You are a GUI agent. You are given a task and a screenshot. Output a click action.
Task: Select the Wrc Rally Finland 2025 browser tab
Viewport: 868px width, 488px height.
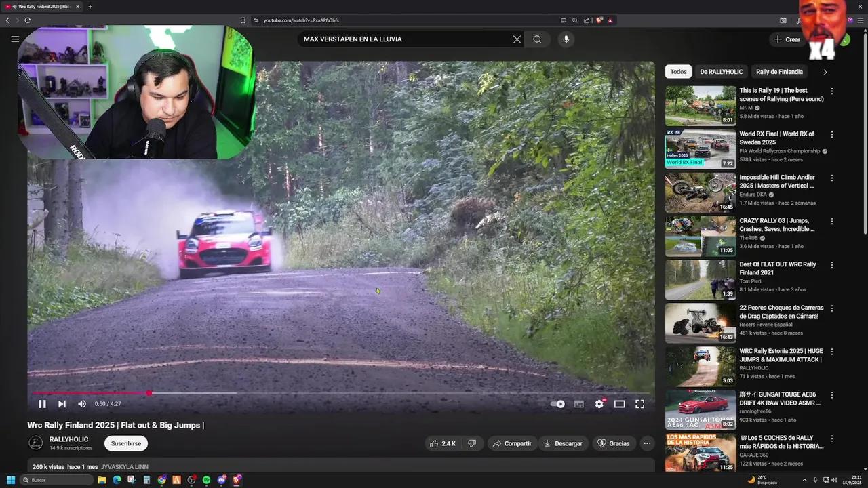(43, 7)
